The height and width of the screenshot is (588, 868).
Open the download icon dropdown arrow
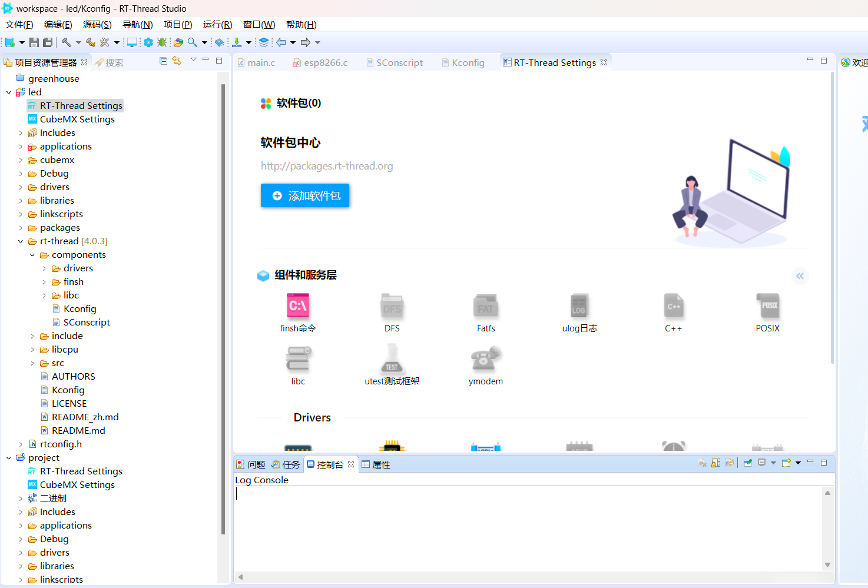(x=249, y=42)
